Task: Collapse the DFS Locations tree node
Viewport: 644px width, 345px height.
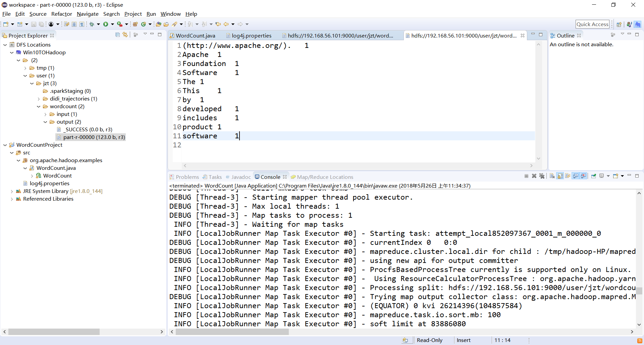Action: [5, 45]
